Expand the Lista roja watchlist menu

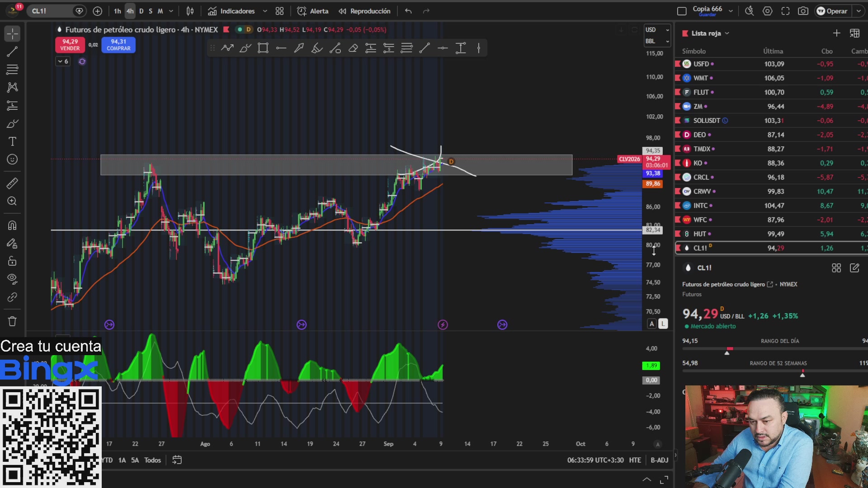tap(710, 33)
